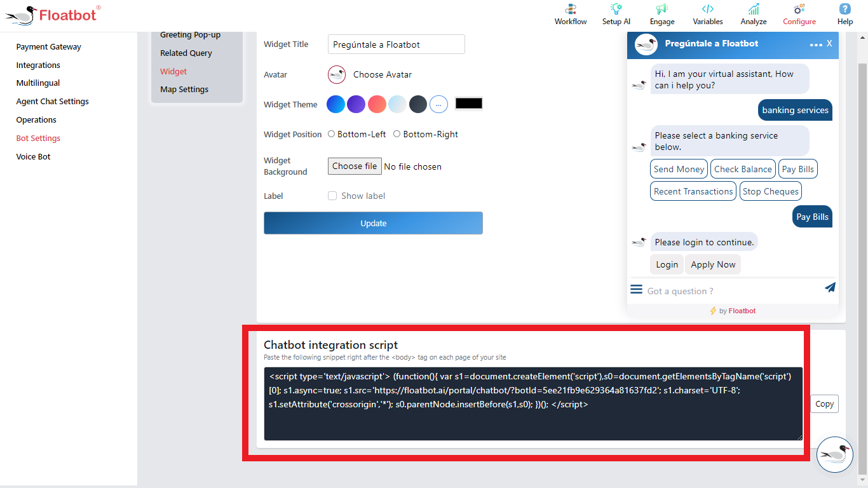The width and height of the screenshot is (868, 488).
Task: Open the chat hamburger menu icon
Action: click(637, 289)
